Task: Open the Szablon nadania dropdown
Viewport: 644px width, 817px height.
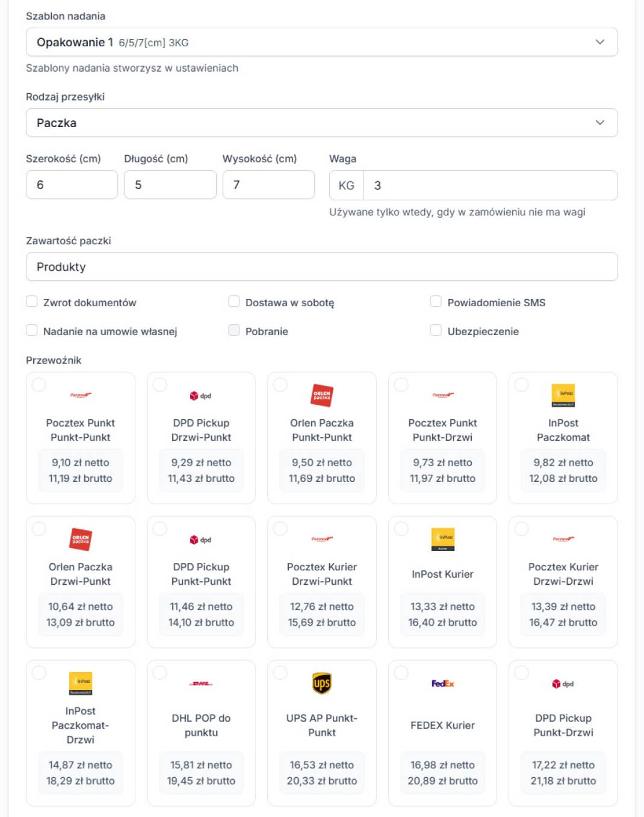Action: coord(321,42)
